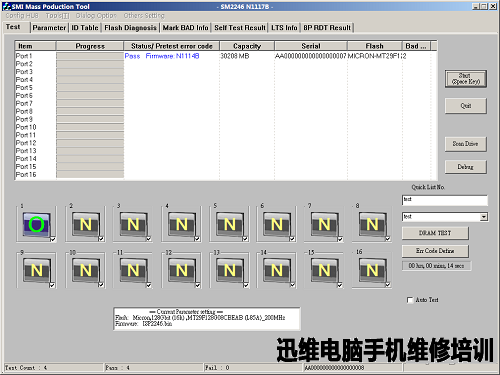Toggle port 15 enable checkbox
The width and height of the screenshot is (500, 375).
(340, 285)
